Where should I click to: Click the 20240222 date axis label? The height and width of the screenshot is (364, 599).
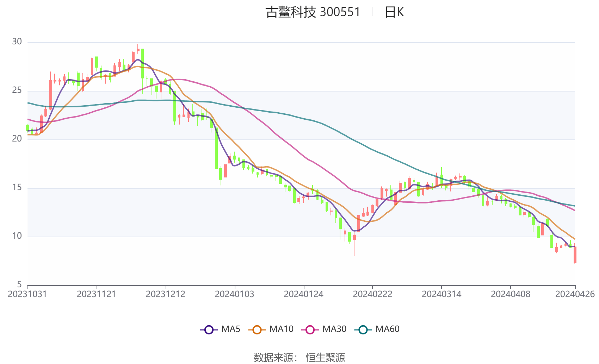[x=372, y=294]
